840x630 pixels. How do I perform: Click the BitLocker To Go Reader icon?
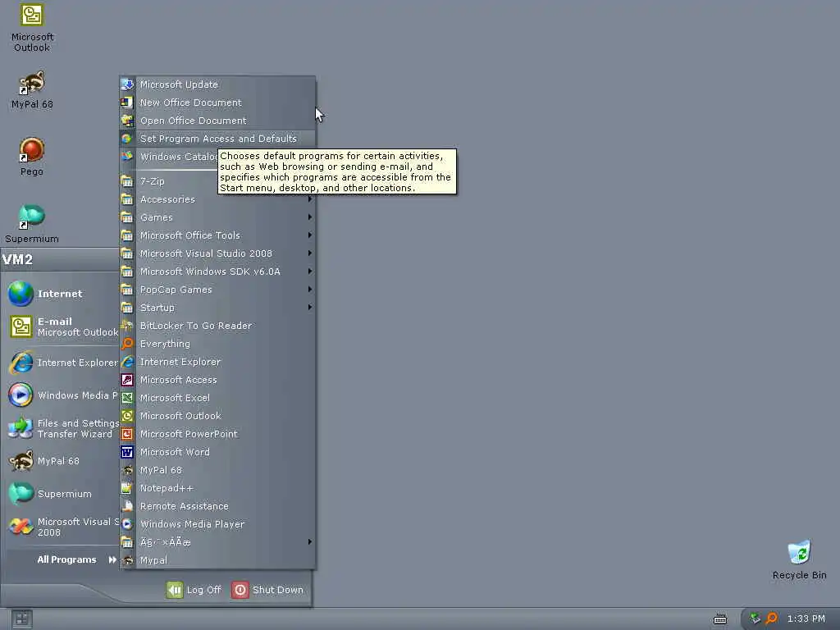127,325
